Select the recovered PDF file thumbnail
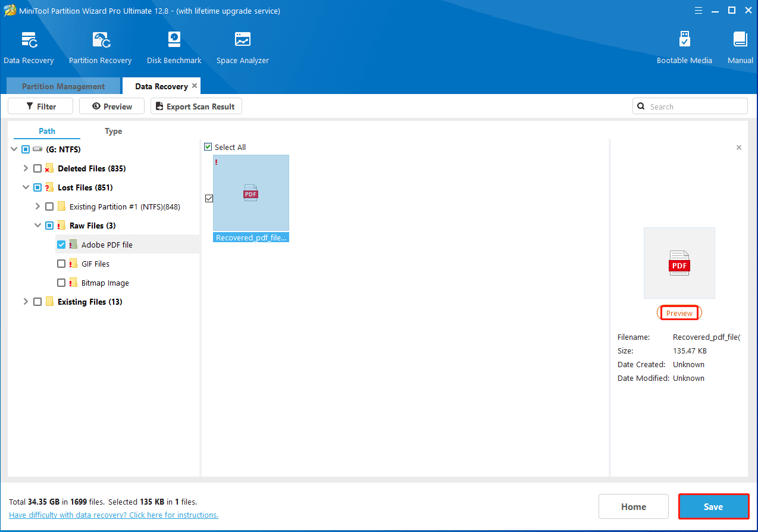Image resolution: width=758 pixels, height=532 pixels. [x=251, y=193]
